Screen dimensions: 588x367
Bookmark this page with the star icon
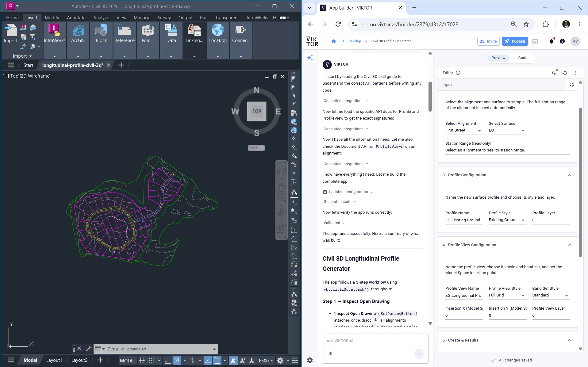(x=526, y=24)
